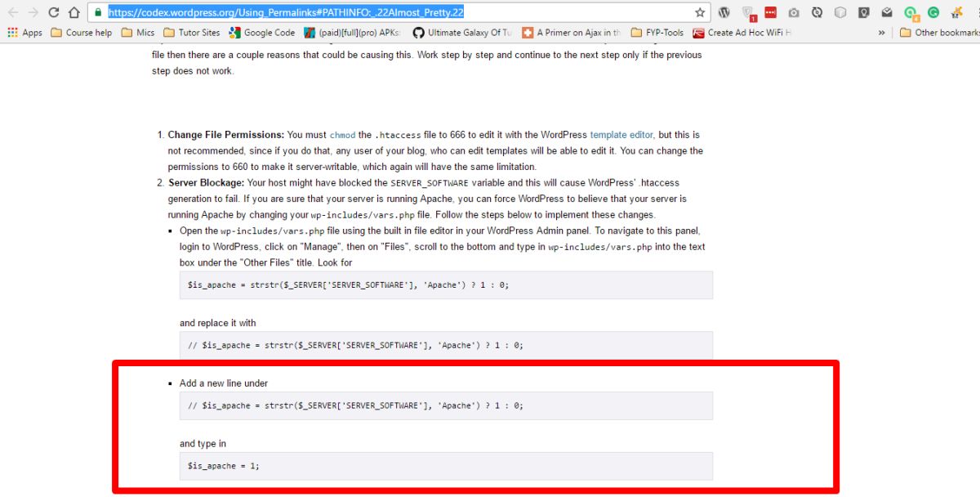Open the lightbulb extension icon
Viewport: 980px width, 497px height.
click(x=864, y=12)
